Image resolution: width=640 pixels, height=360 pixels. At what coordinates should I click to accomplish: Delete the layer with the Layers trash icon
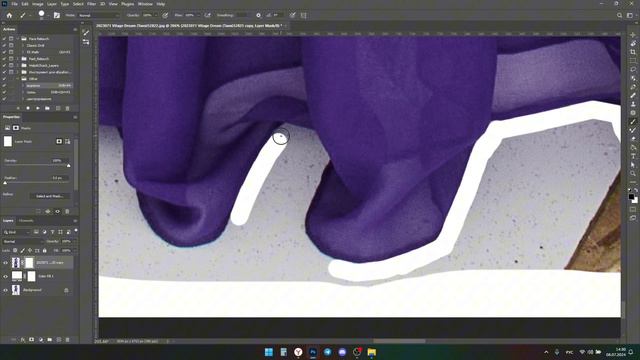[x=67, y=340]
